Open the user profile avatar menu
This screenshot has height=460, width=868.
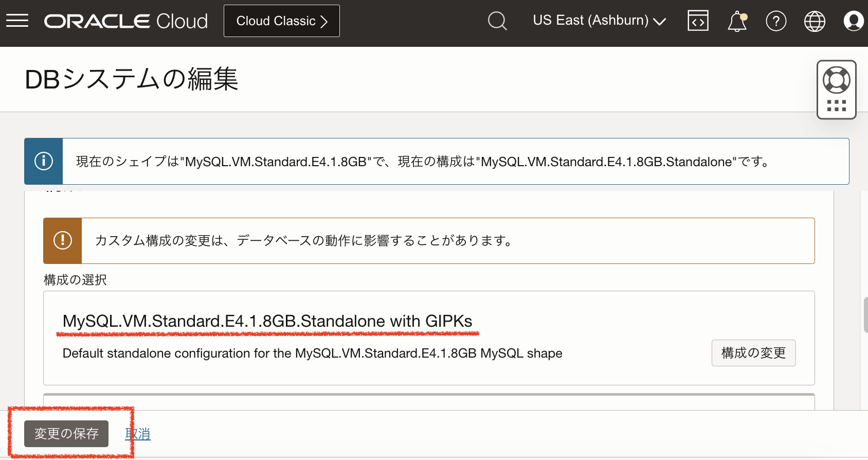tap(853, 21)
